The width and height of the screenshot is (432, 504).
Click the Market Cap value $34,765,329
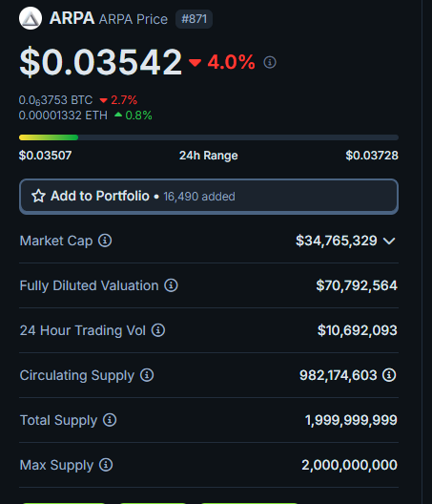337,241
